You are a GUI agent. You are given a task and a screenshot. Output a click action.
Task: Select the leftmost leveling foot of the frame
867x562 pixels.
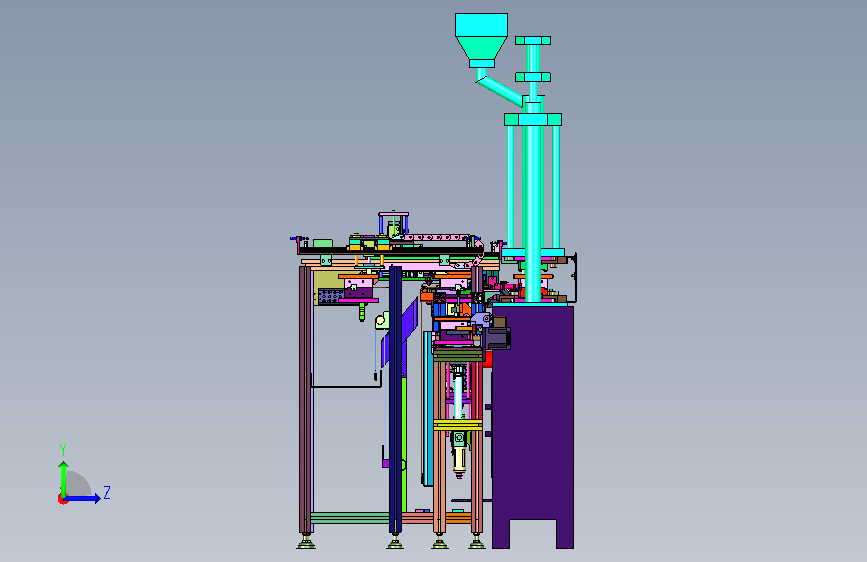306,543
